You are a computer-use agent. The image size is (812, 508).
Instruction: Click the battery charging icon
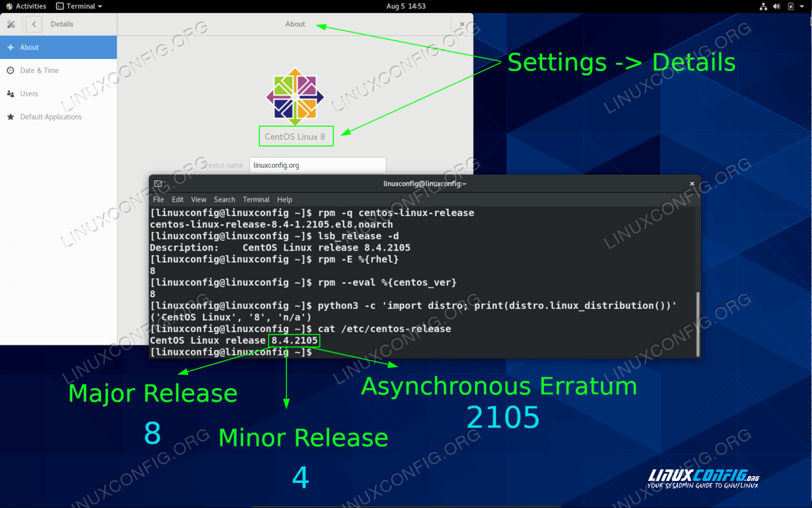[790, 6]
